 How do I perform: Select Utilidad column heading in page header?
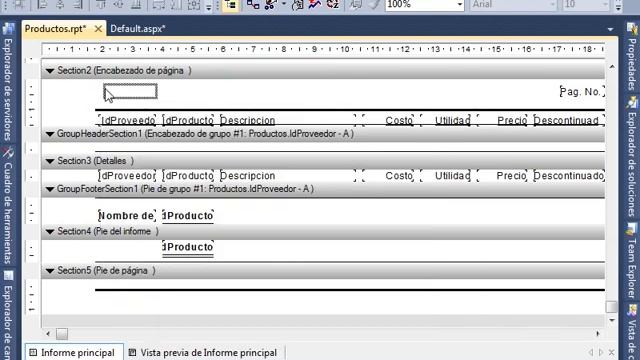[445, 120]
